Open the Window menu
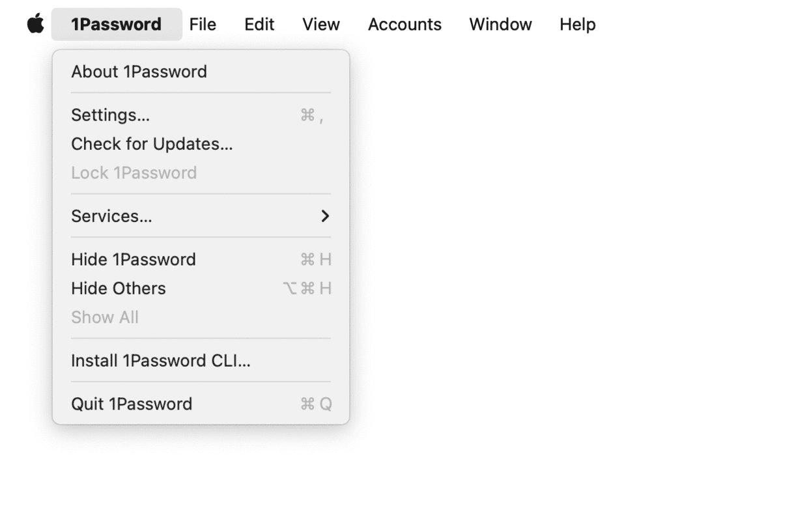Screen dimensions: 792x532 tap(500, 24)
